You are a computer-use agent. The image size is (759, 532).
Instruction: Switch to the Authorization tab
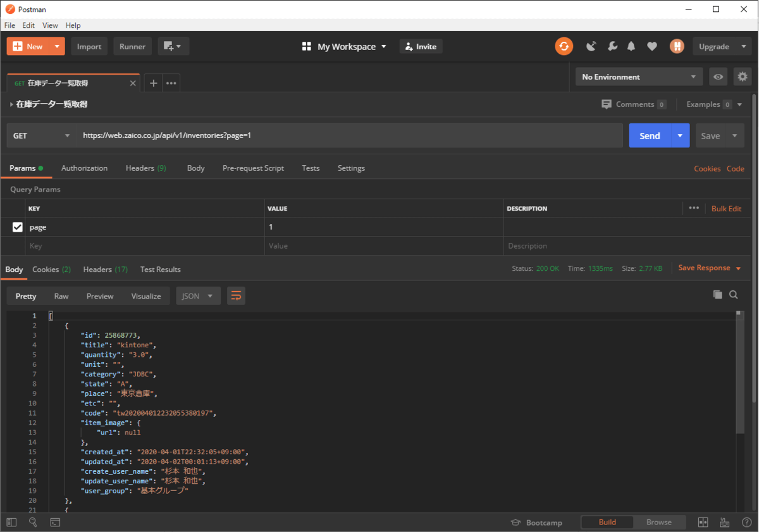tap(84, 168)
